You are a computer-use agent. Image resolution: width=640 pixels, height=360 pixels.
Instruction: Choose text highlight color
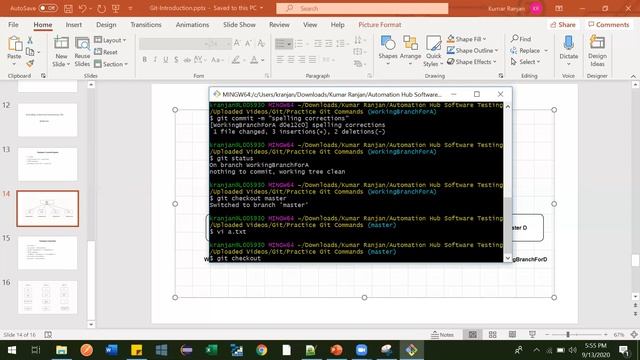[236, 60]
